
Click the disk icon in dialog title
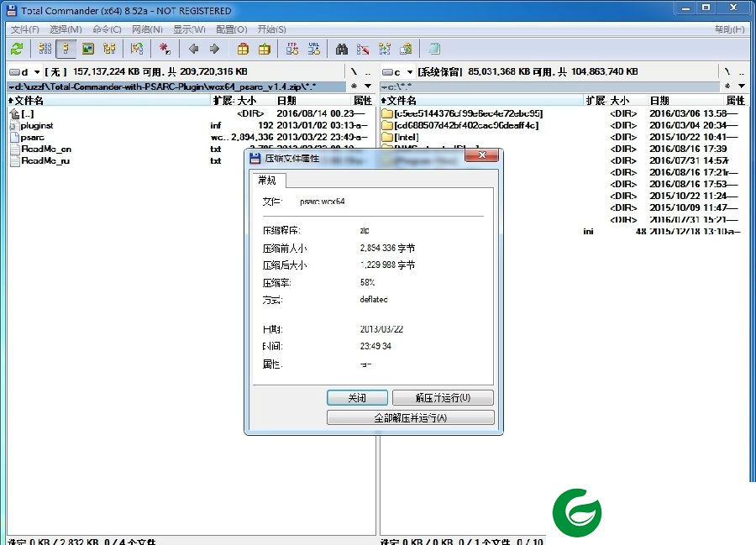click(255, 158)
